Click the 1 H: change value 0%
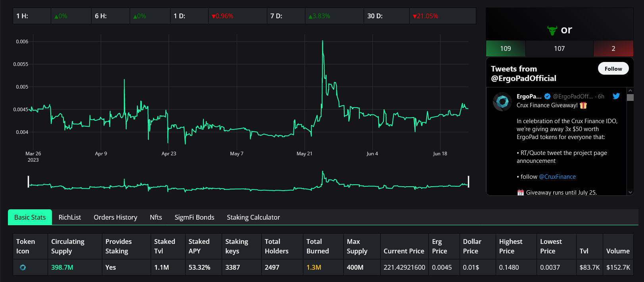Image resolution: width=644 pixels, height=282 pixels. pos(61,16)
